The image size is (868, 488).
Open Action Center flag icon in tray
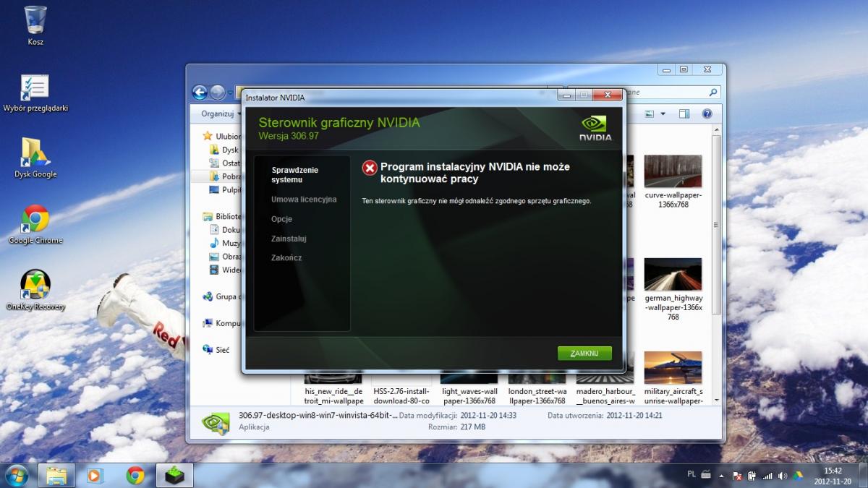737,476
